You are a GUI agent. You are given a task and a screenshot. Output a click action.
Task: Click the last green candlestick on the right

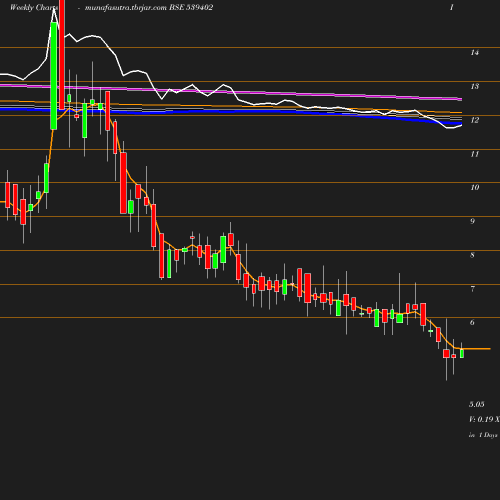tap(462, 353)
